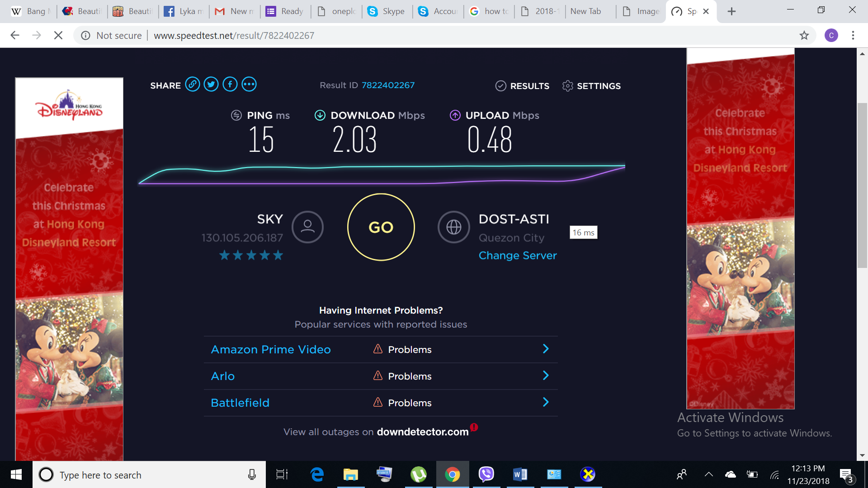This screenshot has width=868, height=488.
Task: Expand the Amazon Prime Video row chevron
Action: [x=546, y=349]
